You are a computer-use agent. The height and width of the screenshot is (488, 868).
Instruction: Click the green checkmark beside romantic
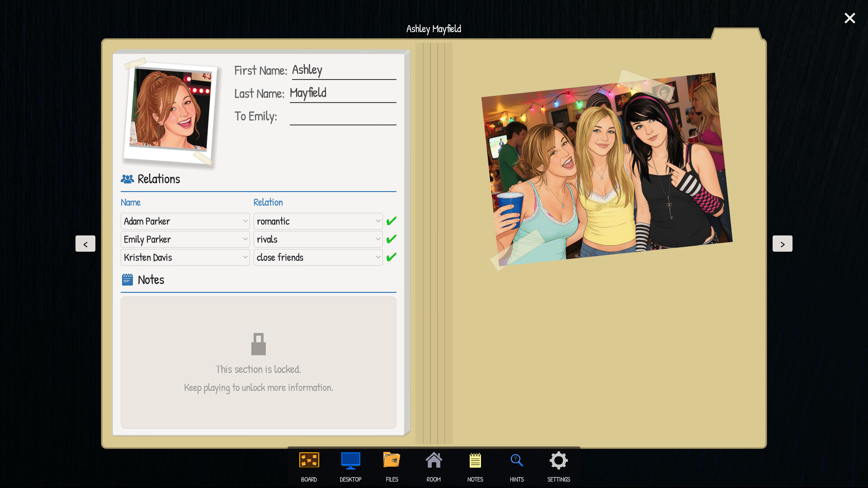392,221
